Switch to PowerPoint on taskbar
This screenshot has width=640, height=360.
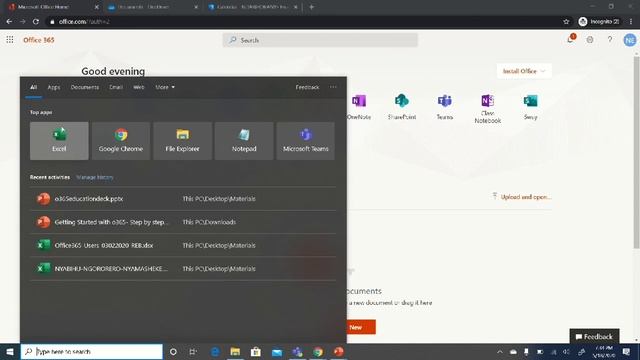(x=338, y=351)
